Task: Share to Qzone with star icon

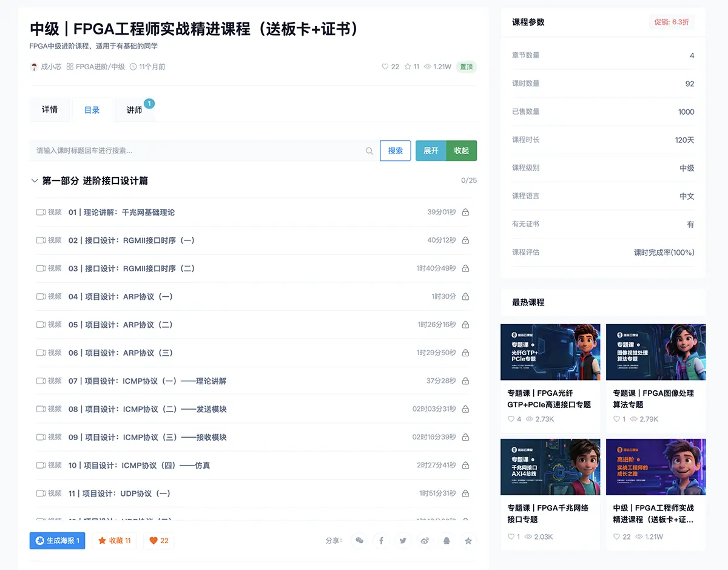Action: point(468,540)
